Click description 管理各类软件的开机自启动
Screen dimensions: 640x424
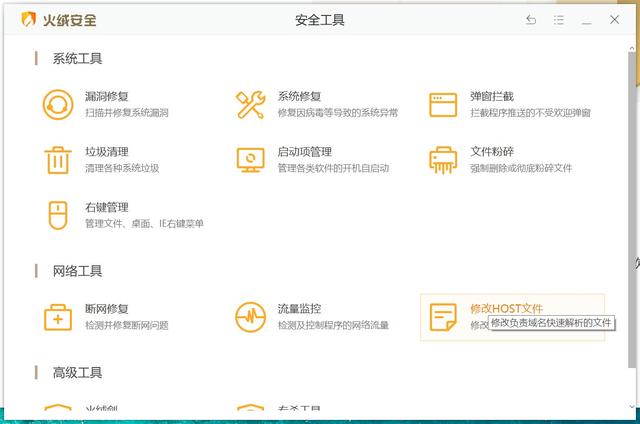pyautogui.click(x=333, y=168)
